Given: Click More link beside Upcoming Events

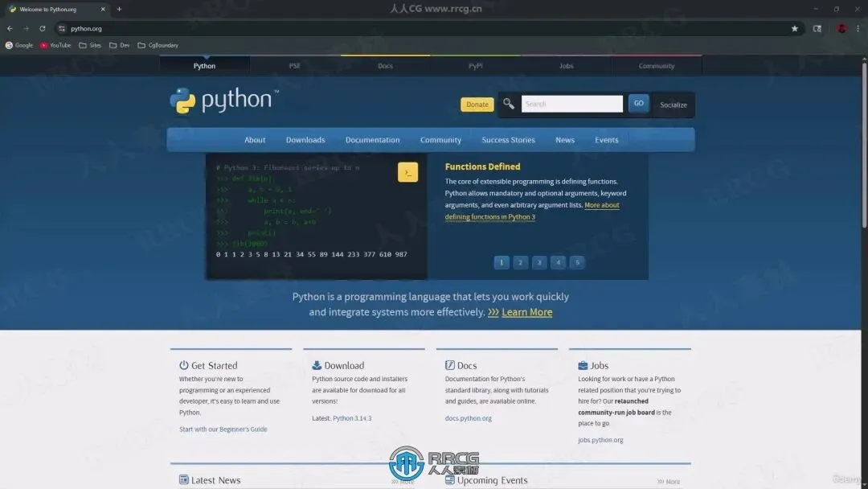Looking at the screenshot, I should coord(669,482).
